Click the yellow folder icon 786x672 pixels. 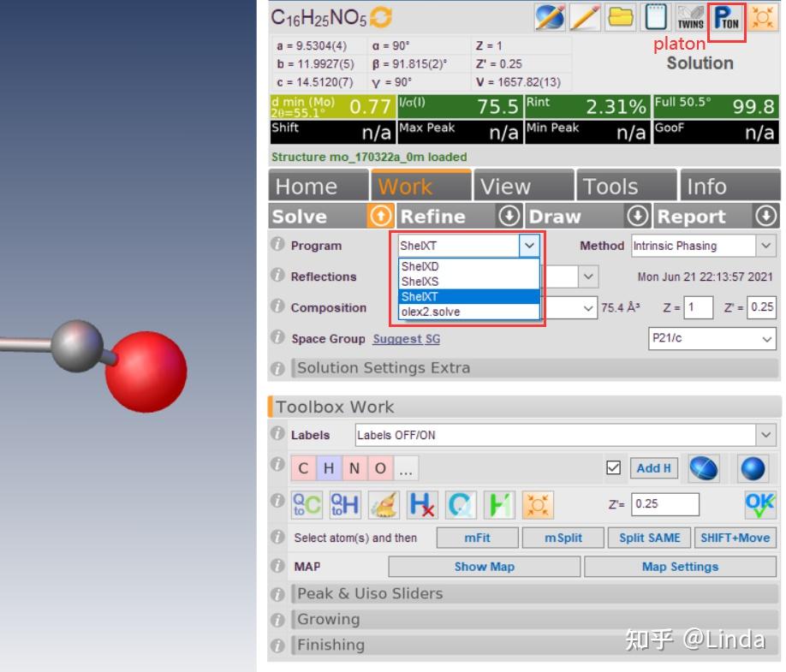point(621,18)
